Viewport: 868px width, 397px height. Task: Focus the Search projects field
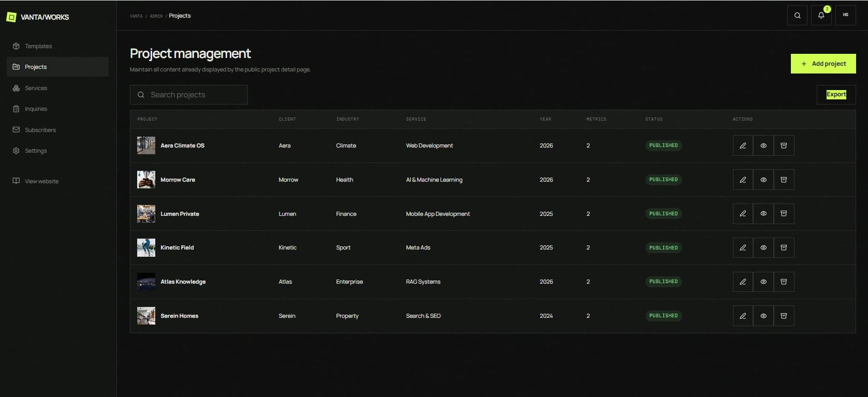tap(189, 95)
